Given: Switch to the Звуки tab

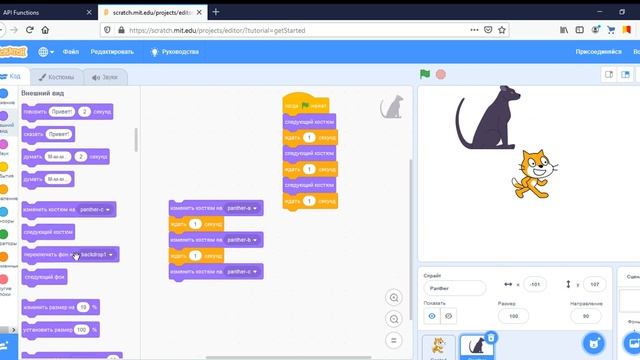Looking at the screenshot, I should (105, 77).
